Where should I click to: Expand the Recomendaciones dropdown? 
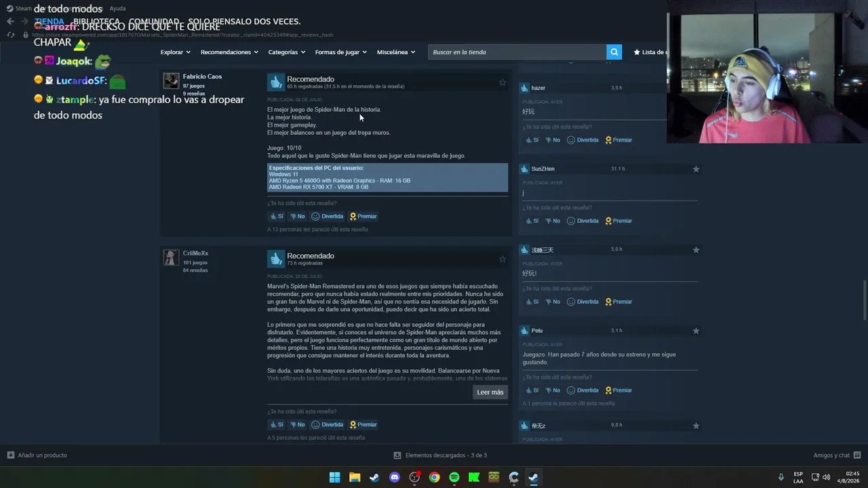[x=229, y=52]
